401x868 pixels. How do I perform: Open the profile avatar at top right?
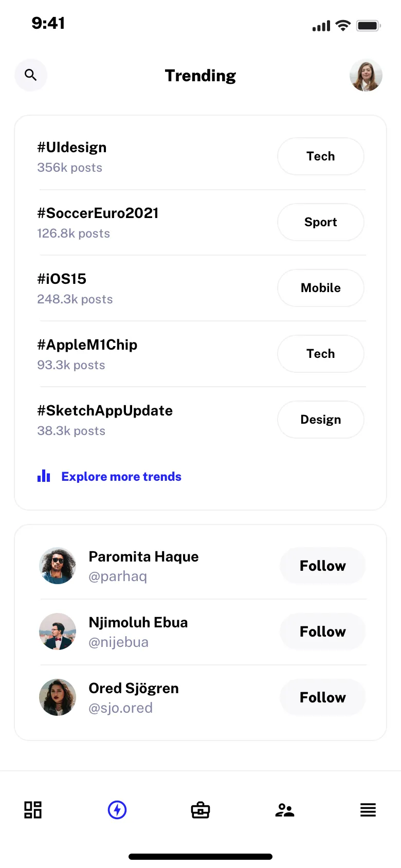[x=366, y=76]
